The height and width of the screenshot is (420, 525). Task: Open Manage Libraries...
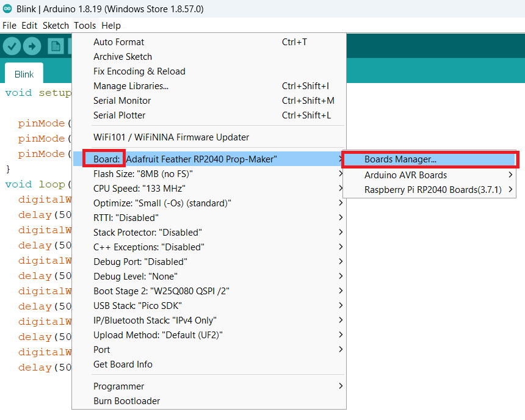coord(131,86)
